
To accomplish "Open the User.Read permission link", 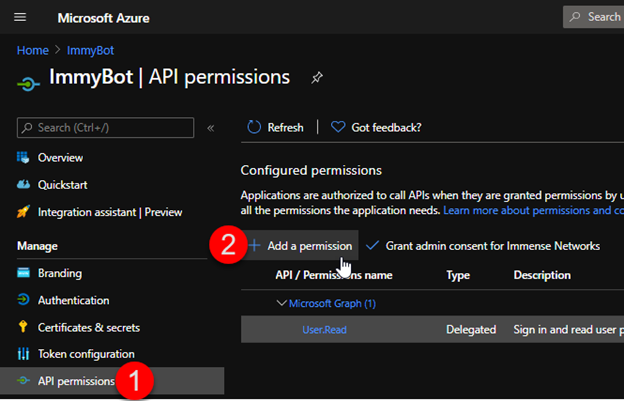I will 324,330.
